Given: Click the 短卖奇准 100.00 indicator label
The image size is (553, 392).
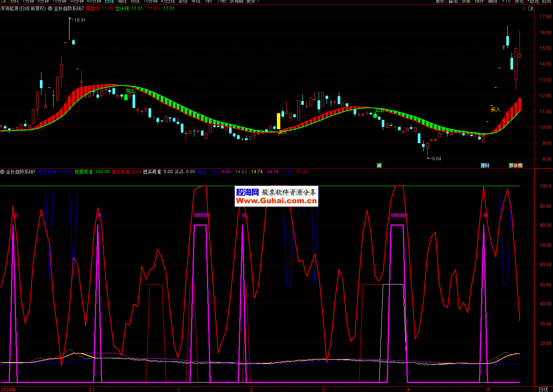Looking at the screenshot, I should pyautogui.click(x=92, y=172).
